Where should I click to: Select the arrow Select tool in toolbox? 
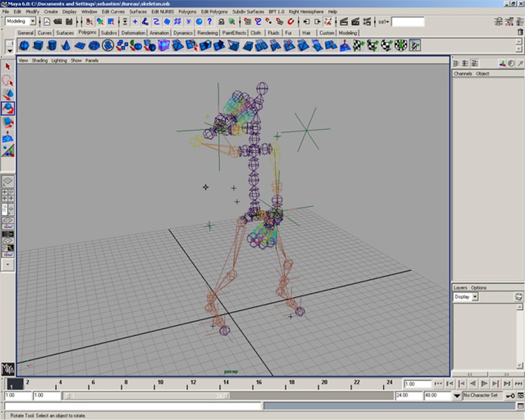(8, 67)
